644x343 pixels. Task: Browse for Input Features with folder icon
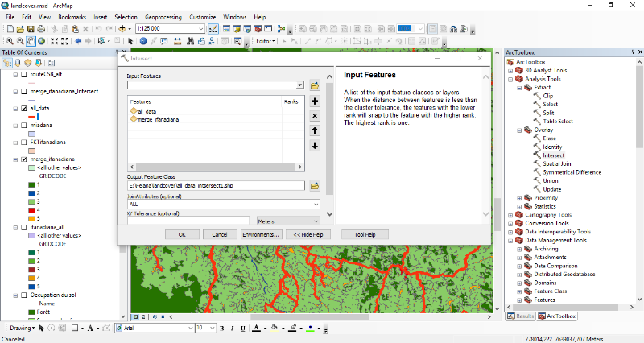tap(315, 85)
